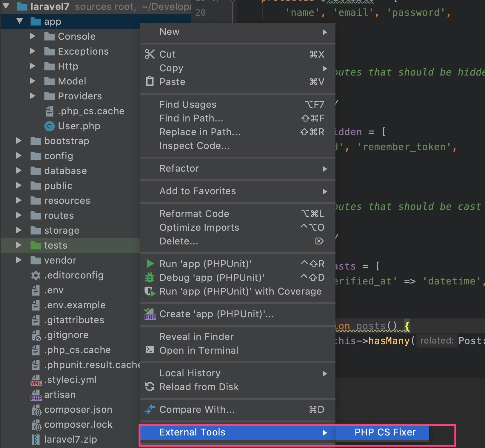Click the .editorconfig gear icon

(36, 275)
